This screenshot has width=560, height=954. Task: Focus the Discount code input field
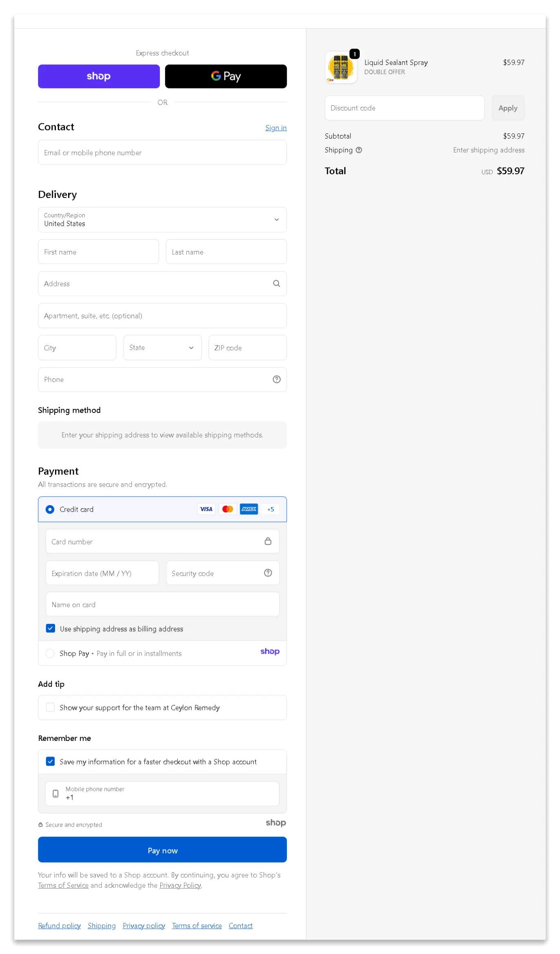pyautogui.click(x=404, y=108)
